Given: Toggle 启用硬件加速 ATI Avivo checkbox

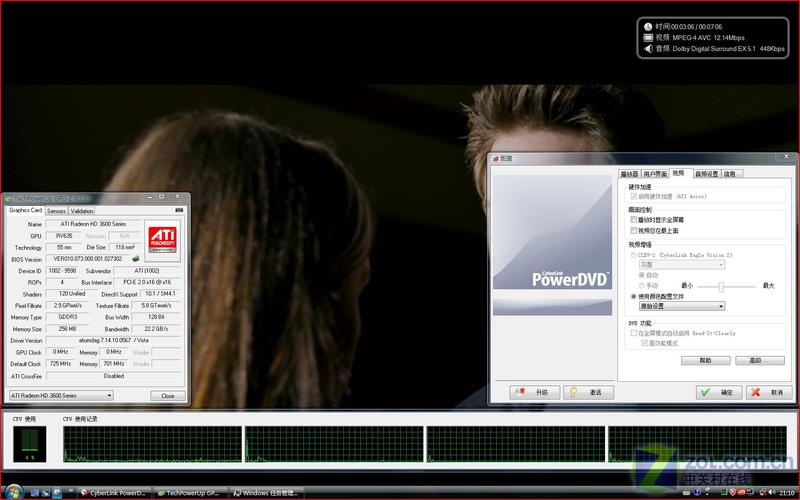Looking at the screenshot, I should 633,196.
